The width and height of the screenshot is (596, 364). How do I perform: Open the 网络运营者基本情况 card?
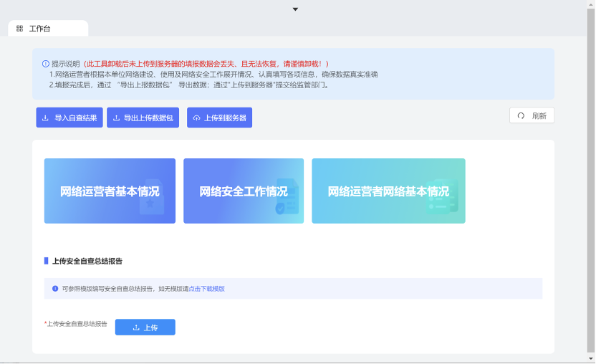tap(110, 191)
